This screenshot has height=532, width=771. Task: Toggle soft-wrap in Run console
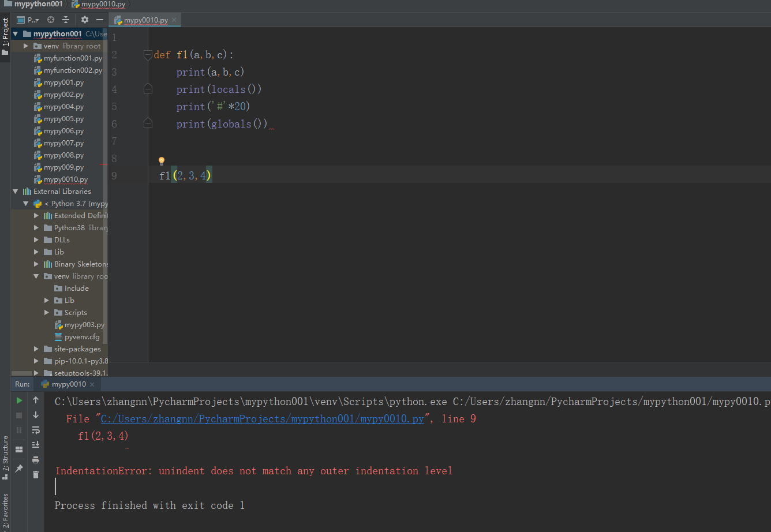tap(36, 430)
